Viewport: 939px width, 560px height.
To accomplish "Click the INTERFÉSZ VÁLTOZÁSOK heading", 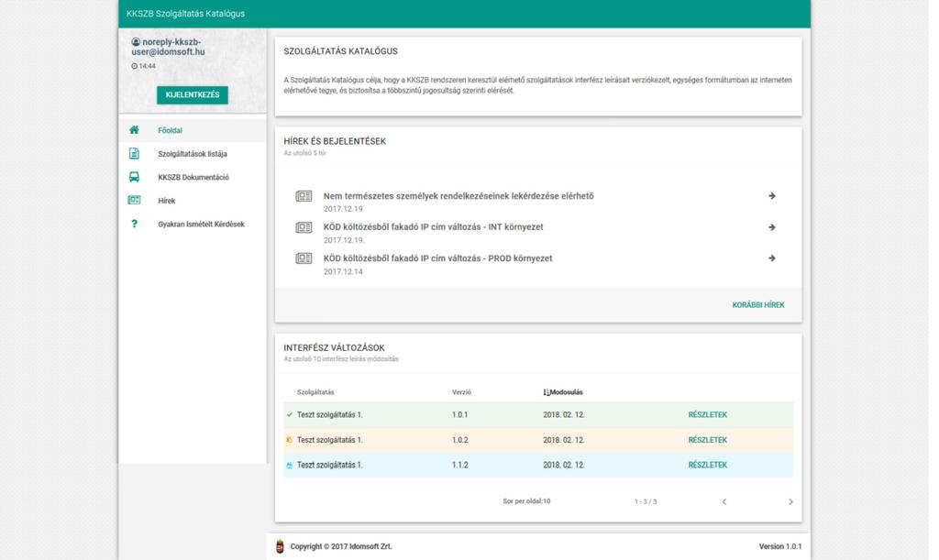I will pyautogui.click(x=334, y=347).
